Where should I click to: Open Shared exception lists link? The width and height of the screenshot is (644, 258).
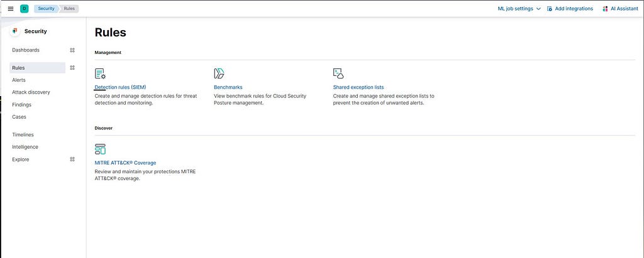click(x=358, y=87)
